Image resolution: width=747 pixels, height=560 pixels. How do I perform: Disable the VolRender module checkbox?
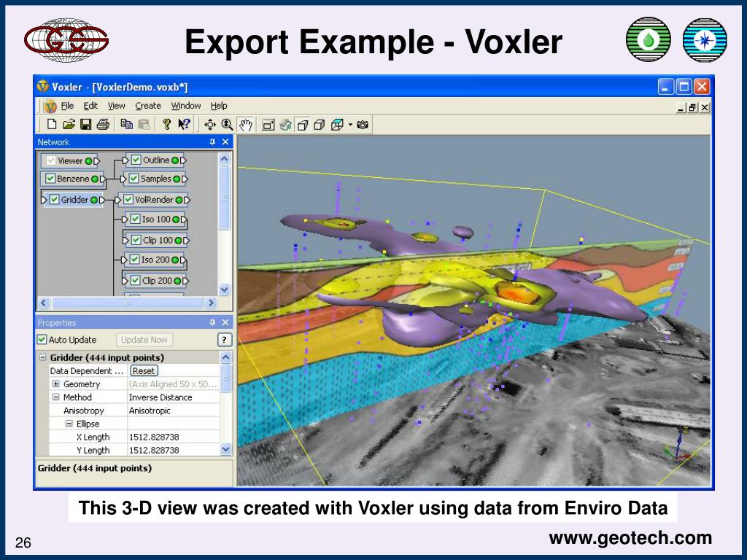[128, 200]
